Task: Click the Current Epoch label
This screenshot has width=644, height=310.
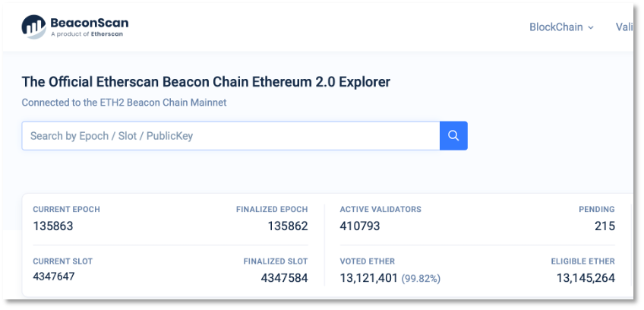Action: coord(66,209)
